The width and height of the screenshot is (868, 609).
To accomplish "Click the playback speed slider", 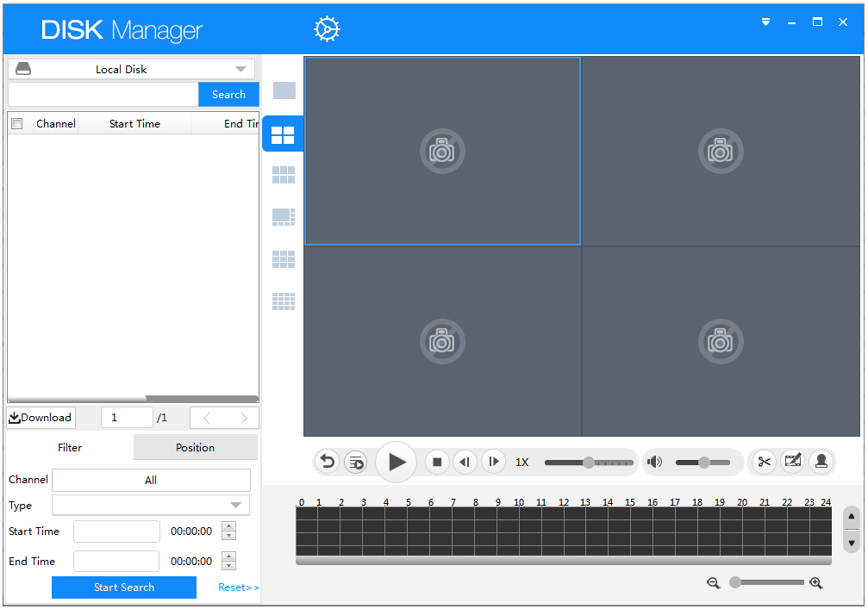I will [x=589, y=463].
